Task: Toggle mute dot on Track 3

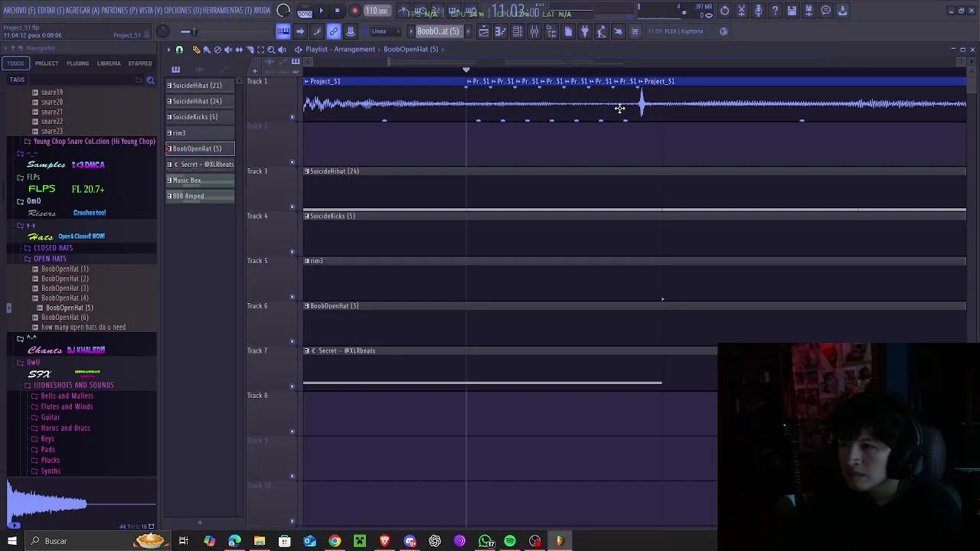Action: [292, 207]
